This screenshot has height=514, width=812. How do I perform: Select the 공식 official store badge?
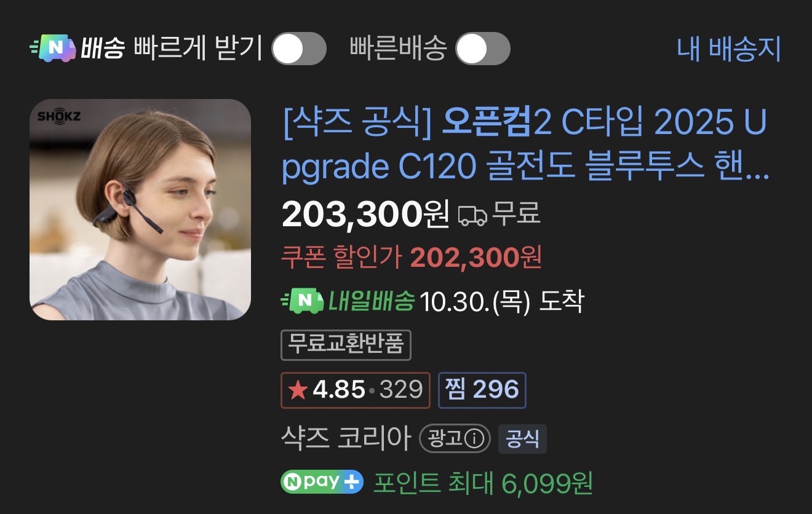(522, 439)
